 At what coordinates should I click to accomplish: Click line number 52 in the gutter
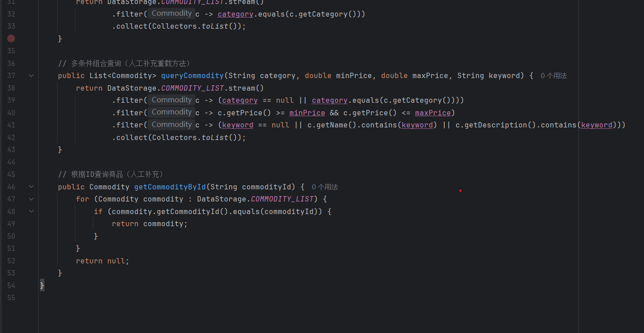coord(11,261)
